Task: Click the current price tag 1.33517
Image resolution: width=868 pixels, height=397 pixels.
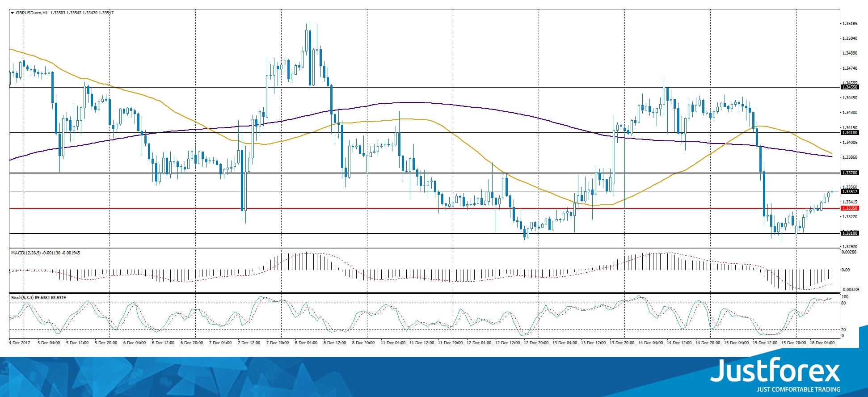Action: click(850, 192)
